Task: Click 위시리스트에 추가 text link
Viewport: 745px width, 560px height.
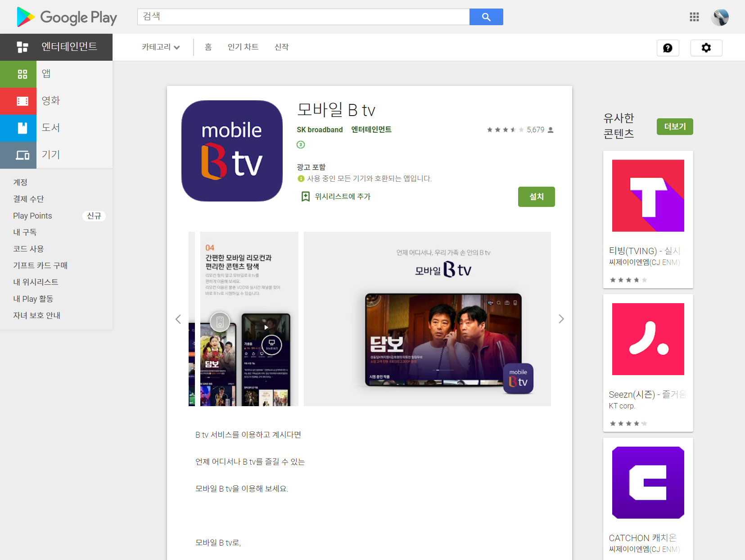Action: tap(343, 197)
